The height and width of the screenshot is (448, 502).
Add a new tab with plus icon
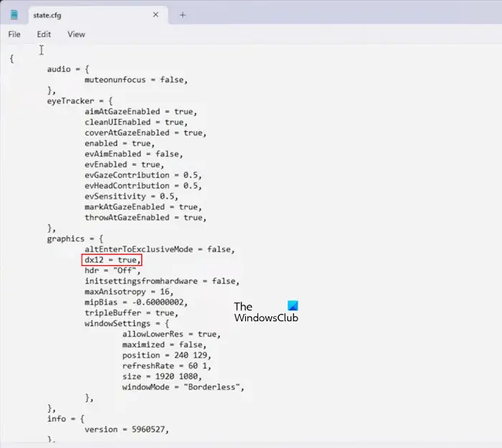pos(182,15)
